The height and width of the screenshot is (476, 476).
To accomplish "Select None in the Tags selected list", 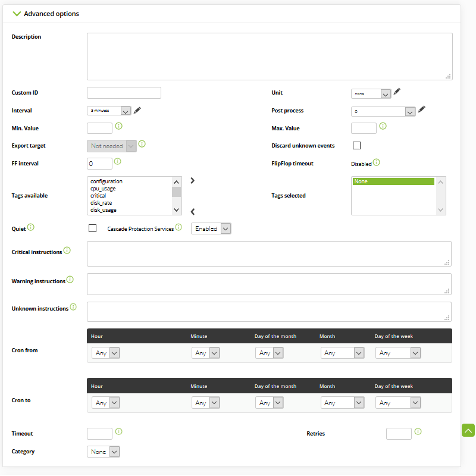I will pos(393,181).
